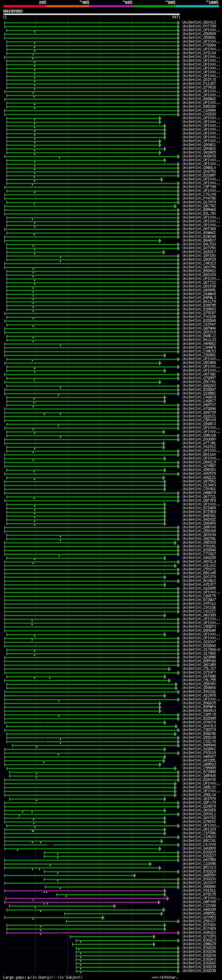Click the UniRef100_P11387 label
The height and width of the screenshot is (980, 222).
[x=199, y=84]
